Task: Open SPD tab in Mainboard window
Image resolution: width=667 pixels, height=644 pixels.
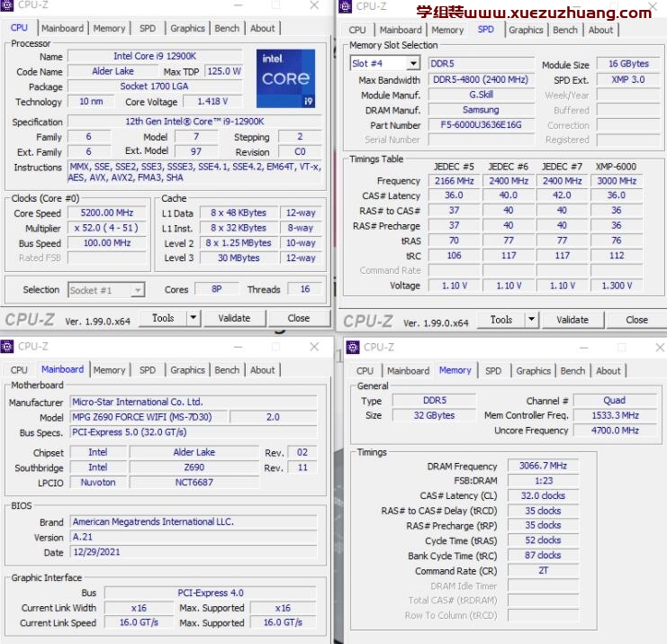Action: point(148,370)
